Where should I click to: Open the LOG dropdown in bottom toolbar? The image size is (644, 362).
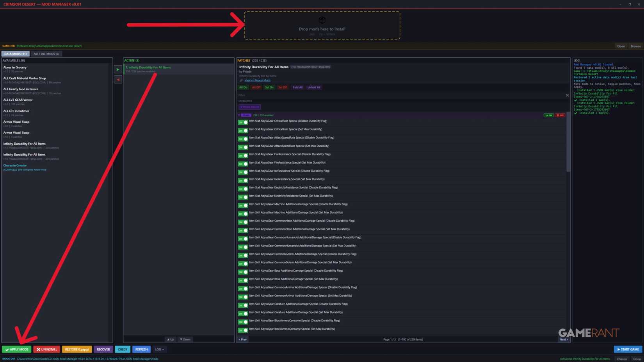[159, 350]
